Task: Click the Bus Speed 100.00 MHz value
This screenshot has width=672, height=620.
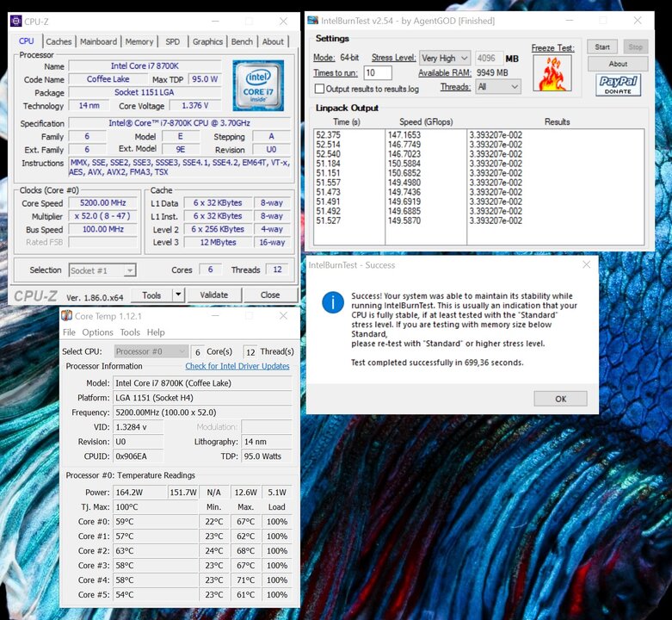Action: point(103,229)
